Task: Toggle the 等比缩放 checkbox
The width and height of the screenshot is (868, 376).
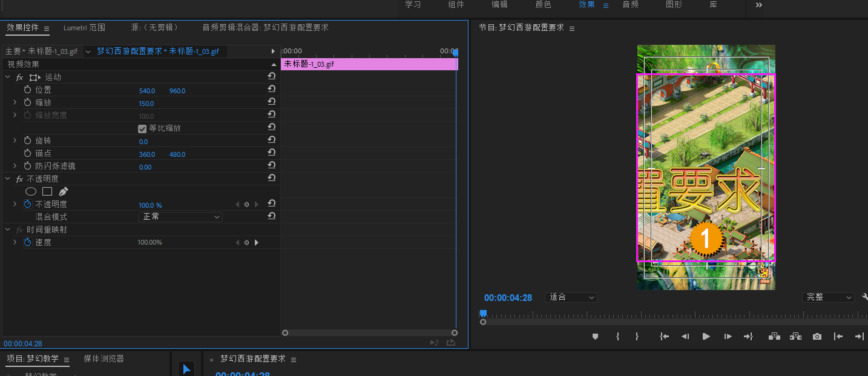Action: pos(142,128)
